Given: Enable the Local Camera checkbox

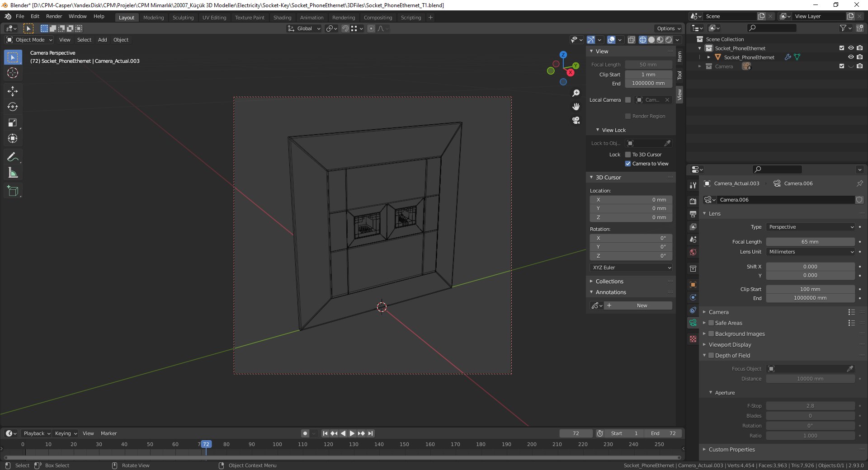Looking at the screenshot, I should click(x=628, y=100).
